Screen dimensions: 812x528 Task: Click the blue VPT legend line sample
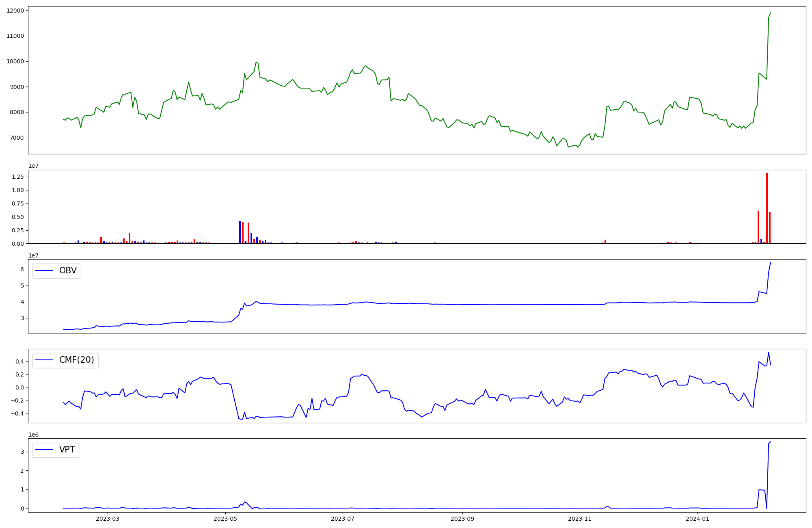[x=45, y=450]
